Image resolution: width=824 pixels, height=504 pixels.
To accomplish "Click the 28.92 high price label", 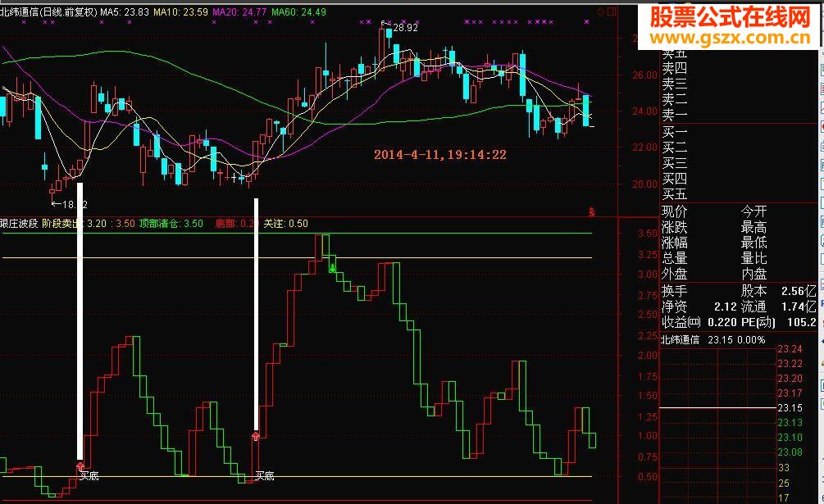I will (x=405, y=27).
